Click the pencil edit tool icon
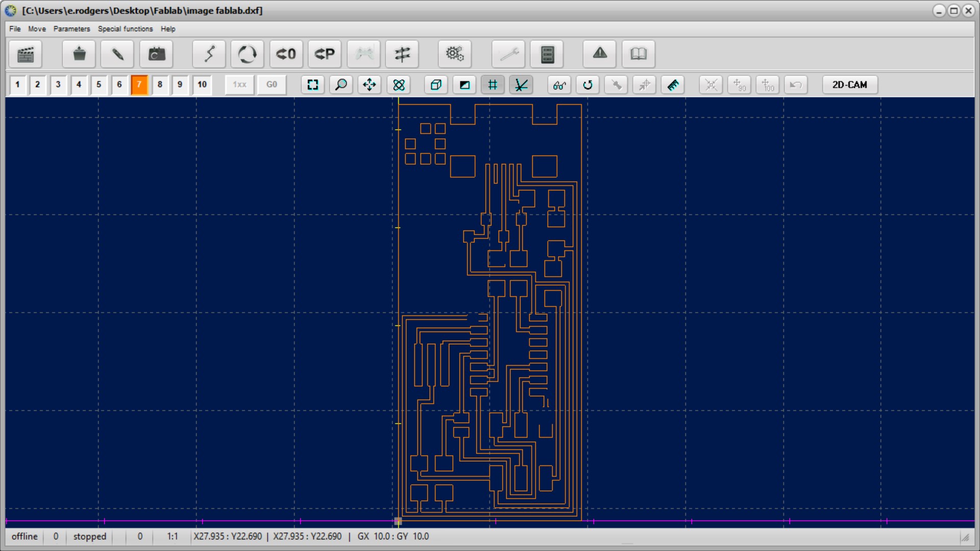980x551 pixels. [x=117, y=54]
